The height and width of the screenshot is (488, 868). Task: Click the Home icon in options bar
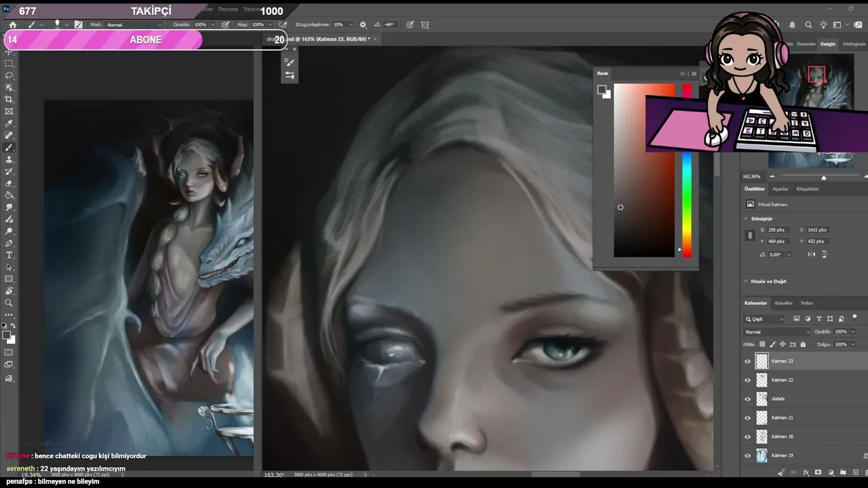tap(12, 25)
